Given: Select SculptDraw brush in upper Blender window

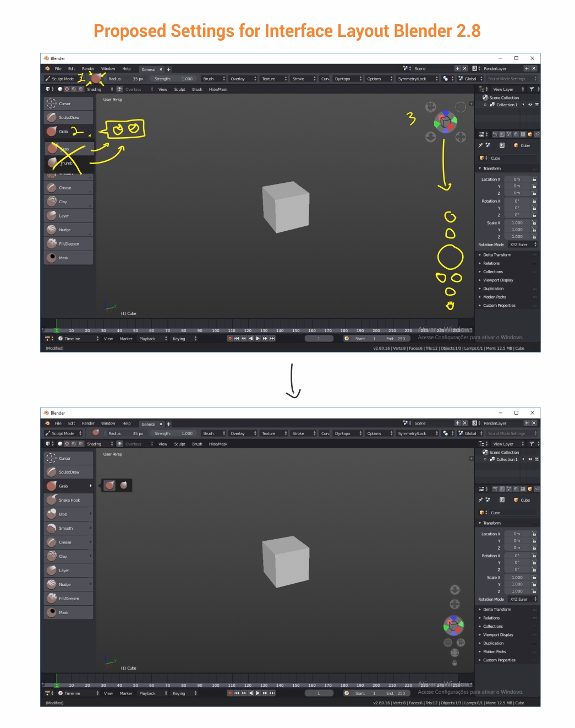Looking at the screenshot, I should (68, 117).
